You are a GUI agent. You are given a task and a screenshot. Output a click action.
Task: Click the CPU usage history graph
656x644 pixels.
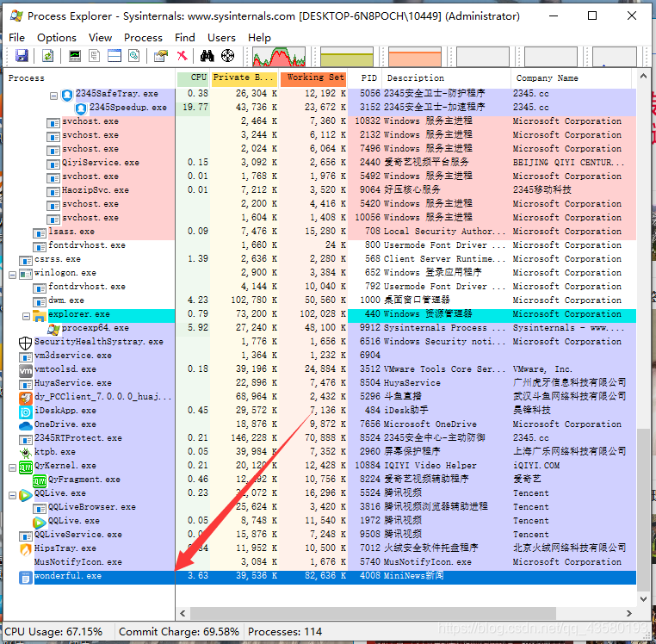(x=279, y=57)
